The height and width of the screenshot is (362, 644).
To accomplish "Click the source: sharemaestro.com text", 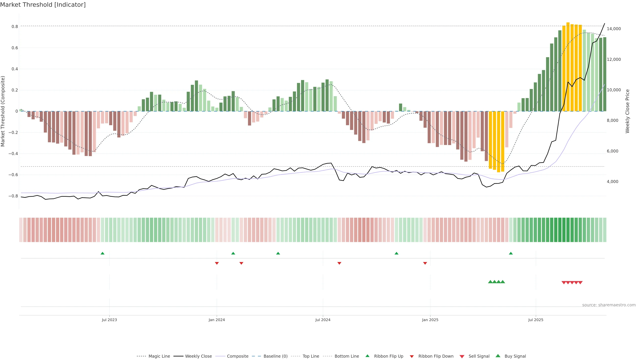I will click(x=609, y=305).
